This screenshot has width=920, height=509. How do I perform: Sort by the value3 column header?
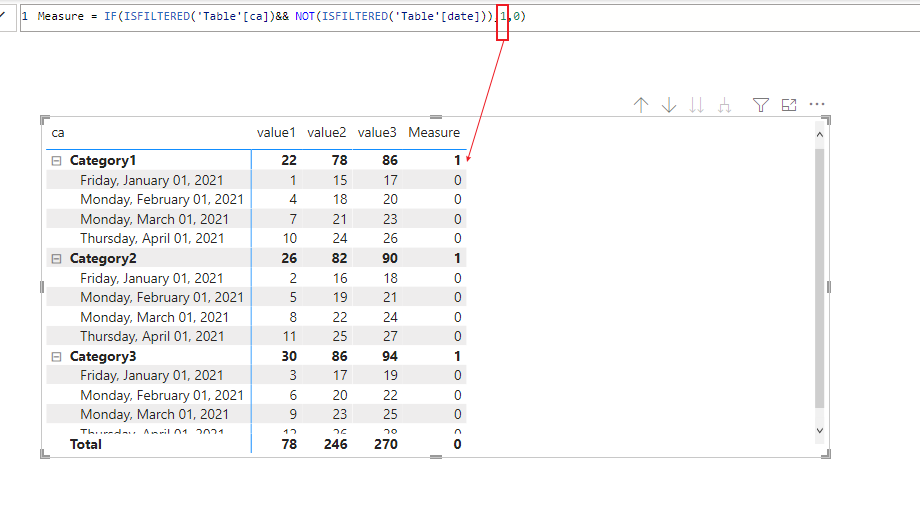pyautogui.click(x=377, y=133)
